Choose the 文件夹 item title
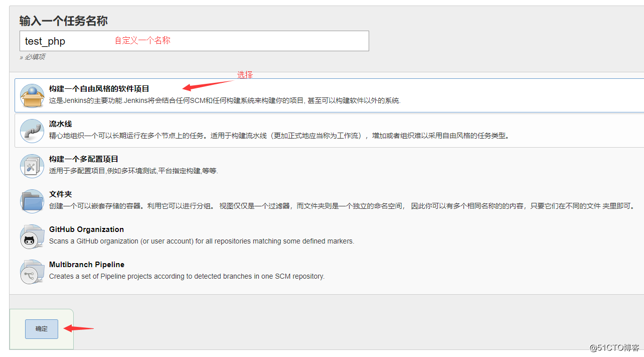Screen dimensions: 644x357 61,194
